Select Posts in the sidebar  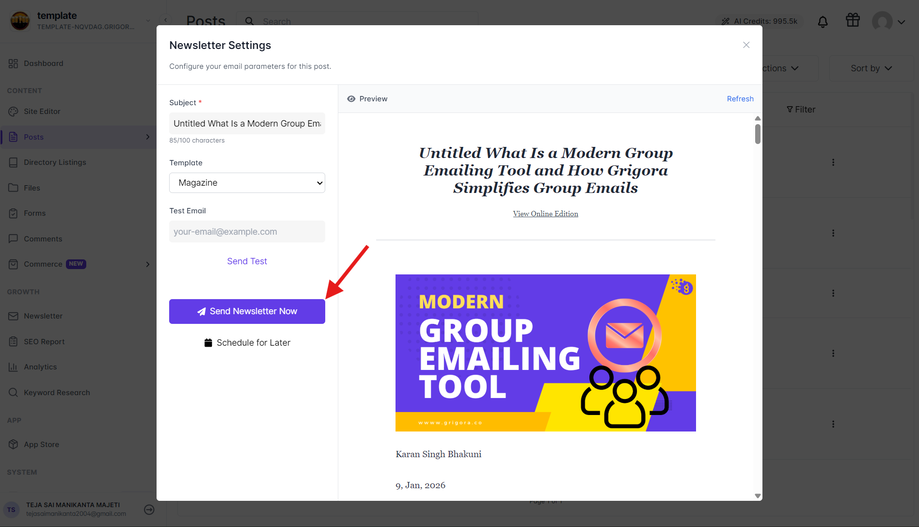[x=33, y=137]
